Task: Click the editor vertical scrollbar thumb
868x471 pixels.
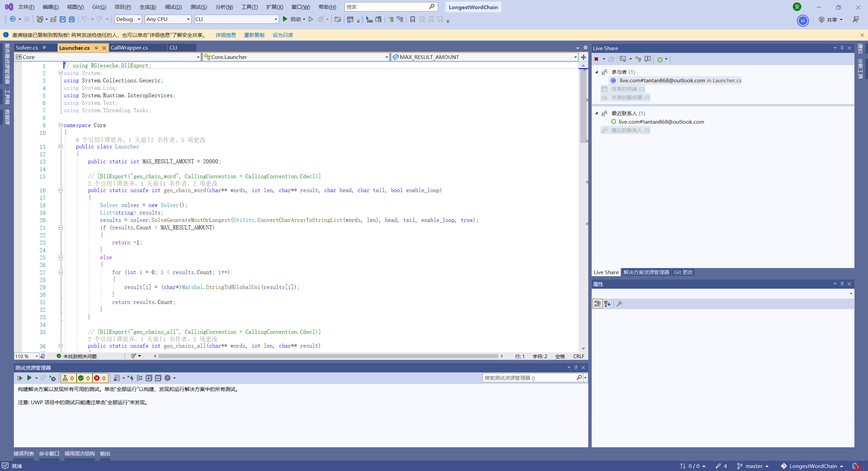Action: click(x=583, y=106)
